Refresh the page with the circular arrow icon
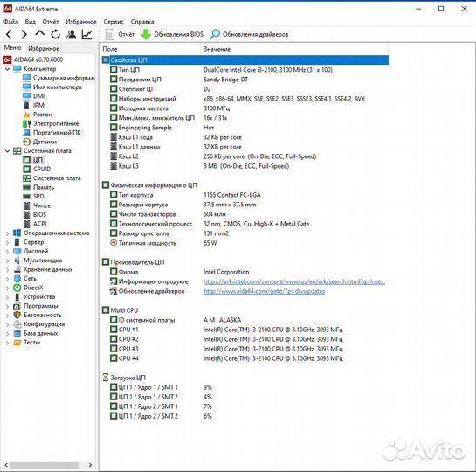The height and width of the screenshot is (472, 476). tap(56, 34)
